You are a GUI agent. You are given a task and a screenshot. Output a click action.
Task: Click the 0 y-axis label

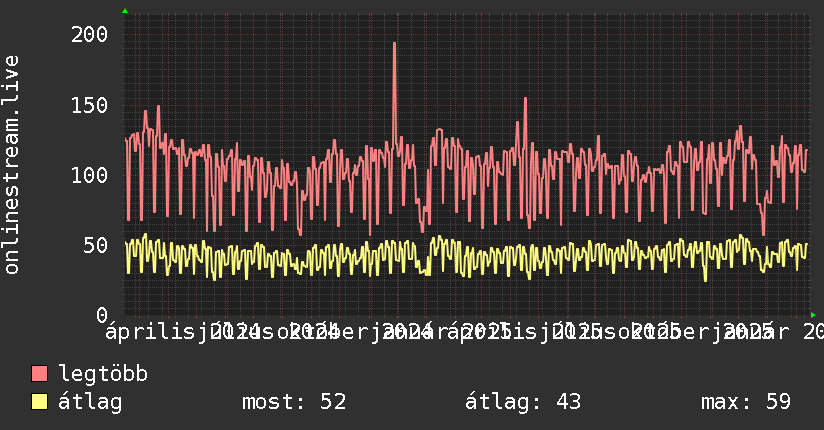point(102,315)
